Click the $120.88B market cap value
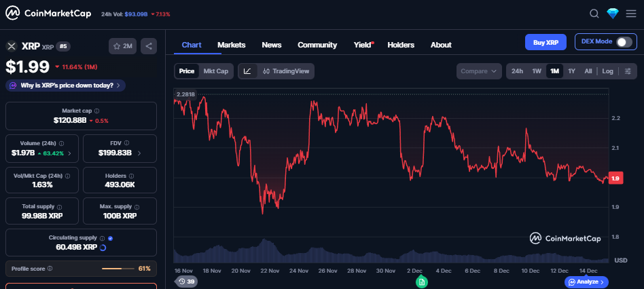Viewport: 644px width, 289px height. pos(70,120)
